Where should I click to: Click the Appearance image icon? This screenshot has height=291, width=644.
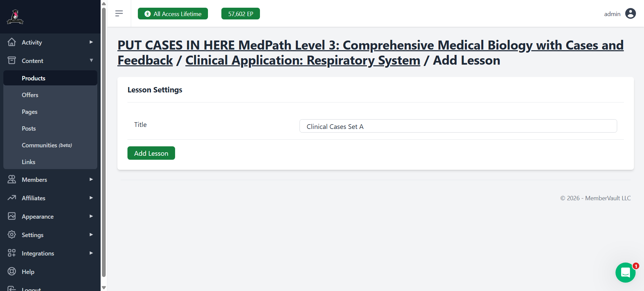pyautogui.click(x=12, y=216)
